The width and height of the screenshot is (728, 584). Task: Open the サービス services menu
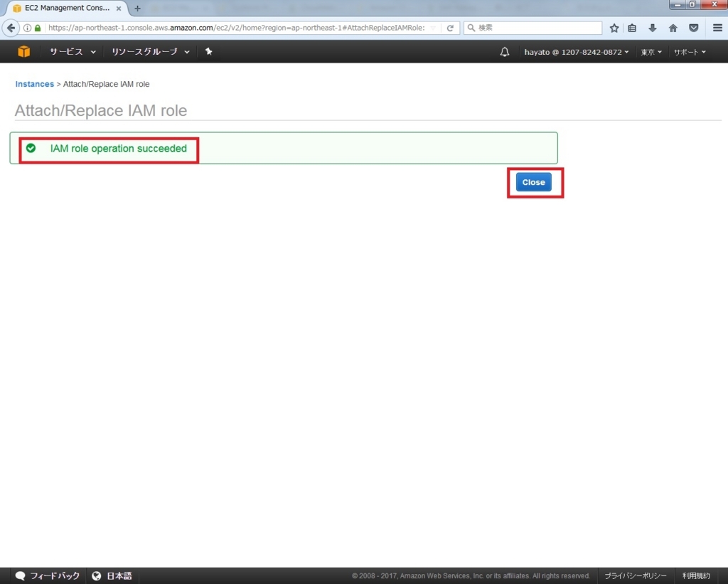[x=73, y=51]
